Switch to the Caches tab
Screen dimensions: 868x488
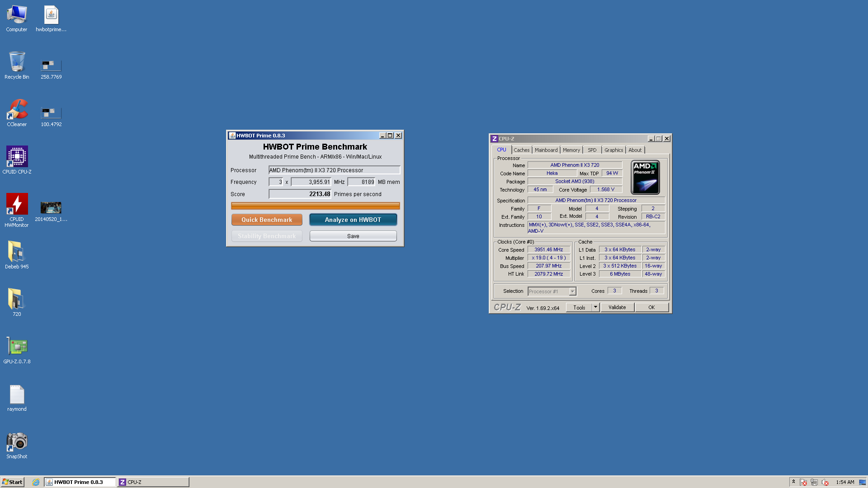(x=521, y=150)
